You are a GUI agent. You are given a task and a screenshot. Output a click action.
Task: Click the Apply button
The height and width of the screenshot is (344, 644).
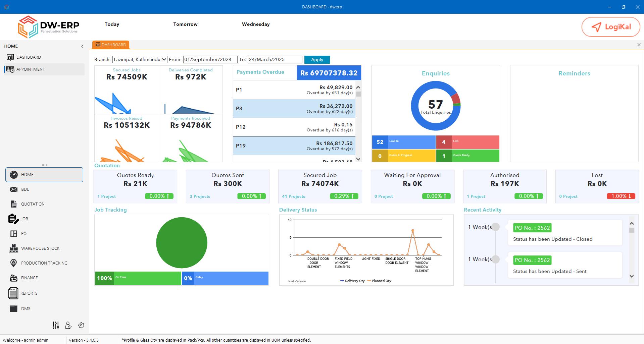pyautogui.click(x=317, y=59)
